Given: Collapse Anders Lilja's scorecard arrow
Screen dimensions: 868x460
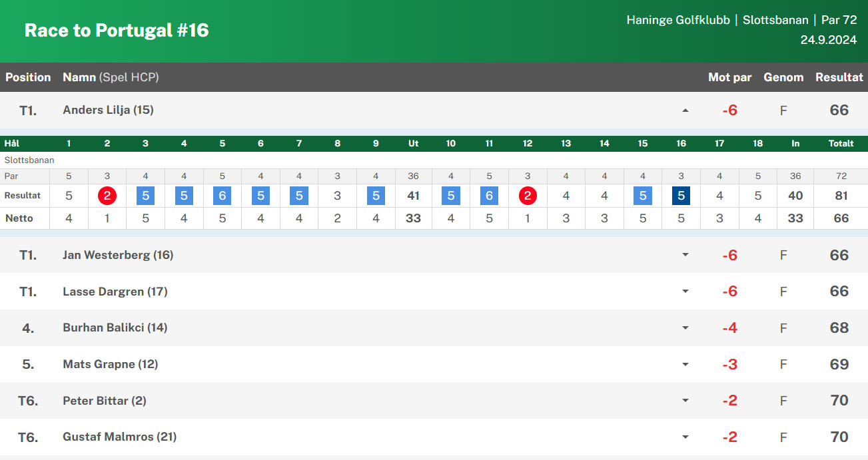Looking at the screenshot, I should [685, 111].
